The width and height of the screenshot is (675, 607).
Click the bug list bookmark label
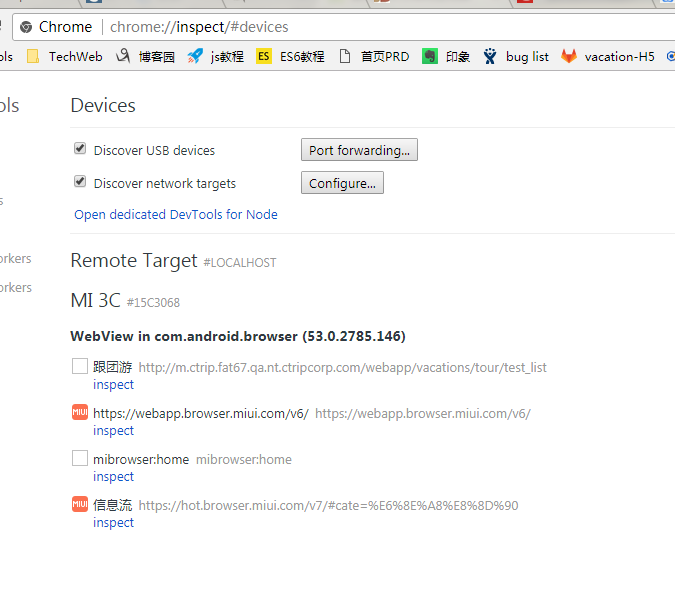coord(527,56)
